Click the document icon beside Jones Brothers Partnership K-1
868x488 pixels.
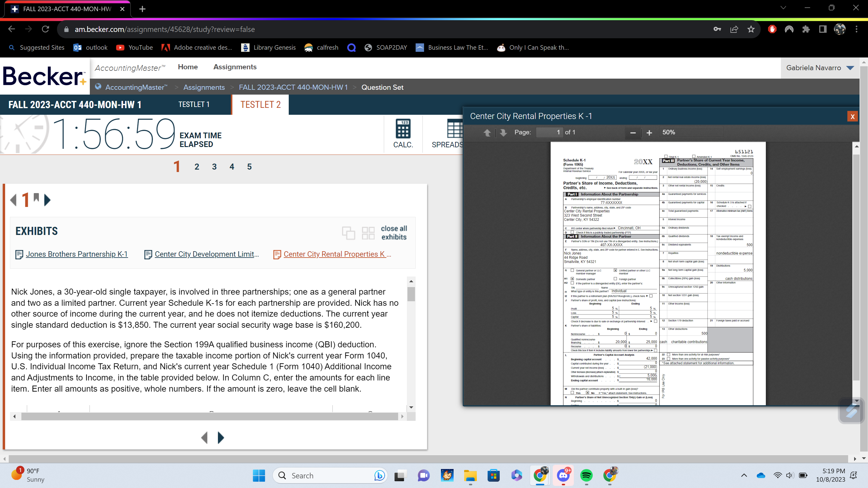point(19,254)
